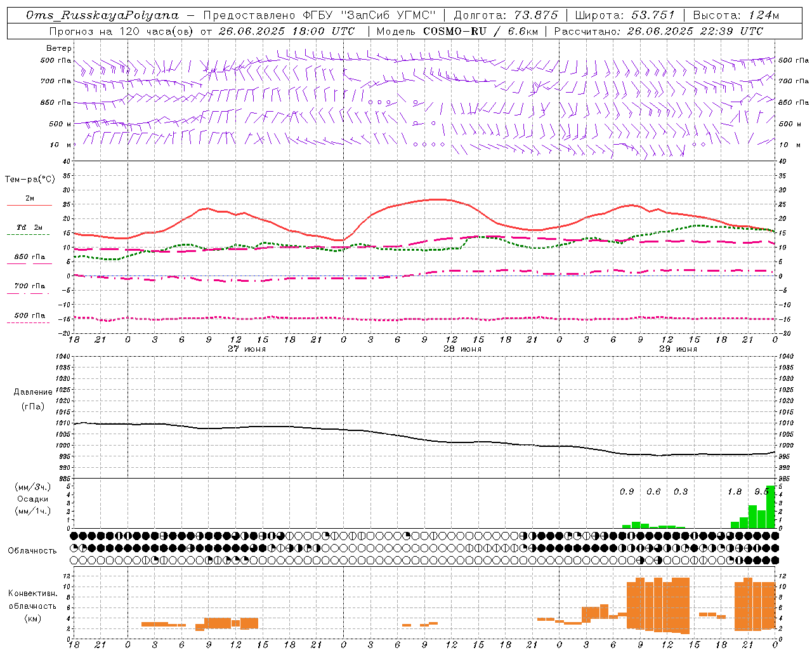This screenshot has height=650, width=812.
Task: Click the (км) unit label
Action: [32, 618]
